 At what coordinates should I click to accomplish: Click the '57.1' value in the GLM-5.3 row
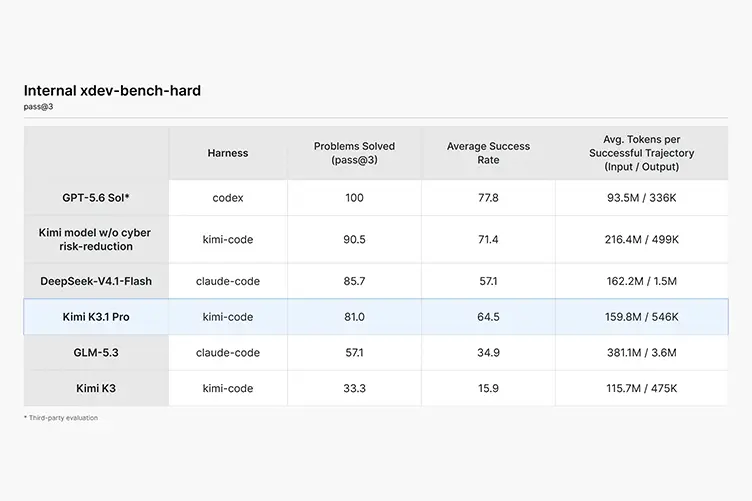[354, 352]
